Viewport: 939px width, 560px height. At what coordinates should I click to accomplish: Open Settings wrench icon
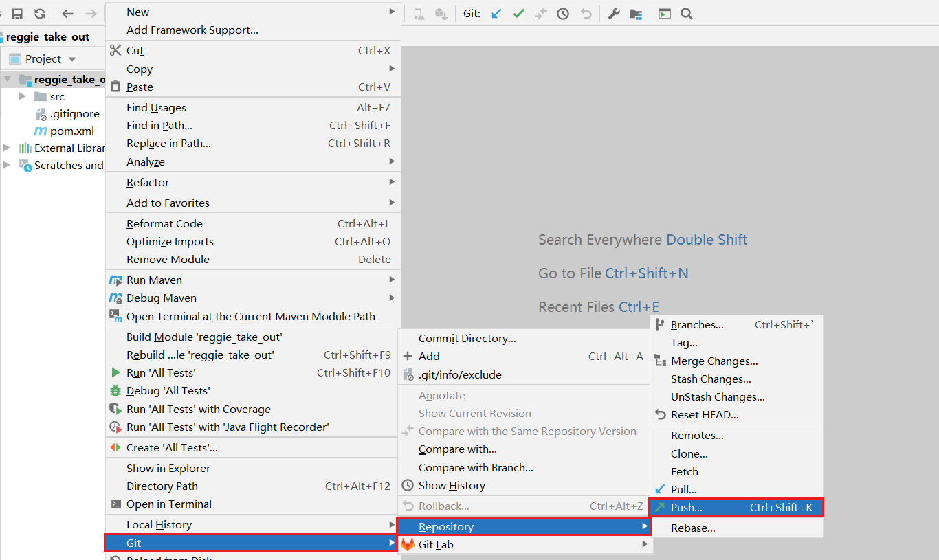(614, 14)
